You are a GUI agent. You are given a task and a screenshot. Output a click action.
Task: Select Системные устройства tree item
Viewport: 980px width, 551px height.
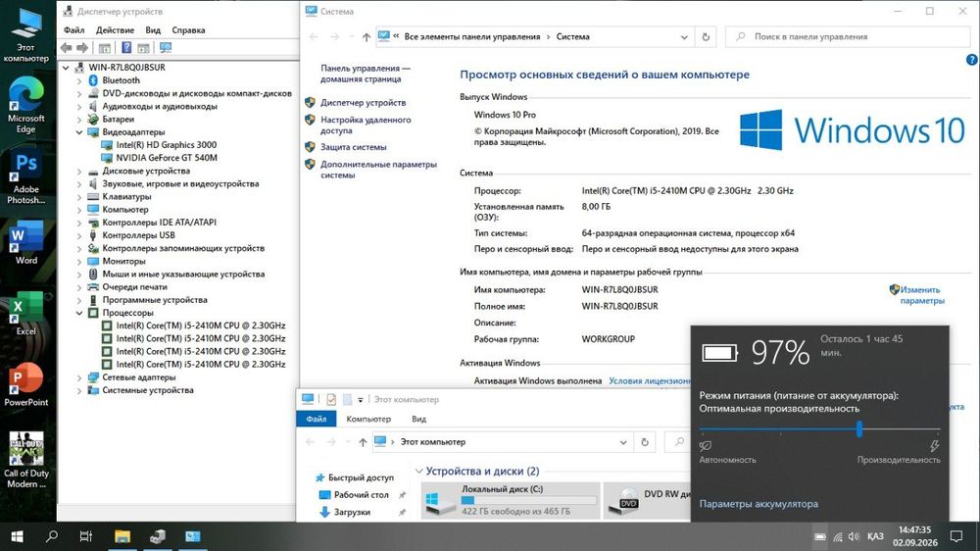pyautogui.click(x=148, y=391)
